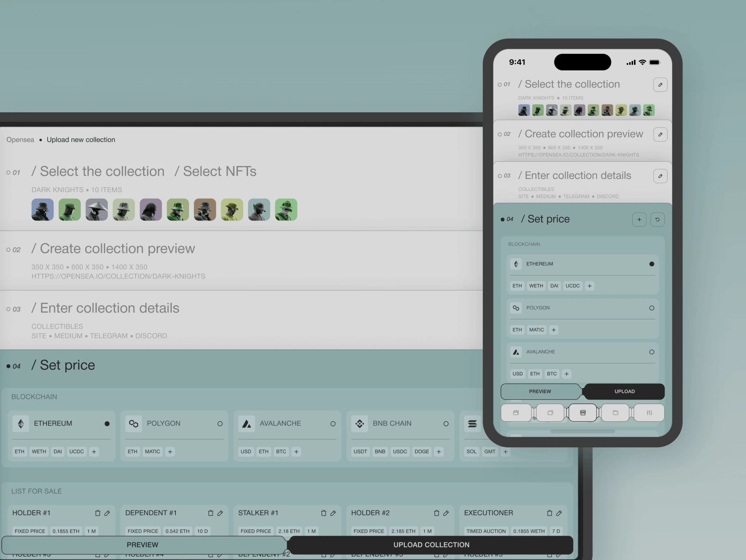Click the Ethereum diamond logo on the blockchain card
The width and height of the screenshot is (746, 560).
(x=21, y=424)
